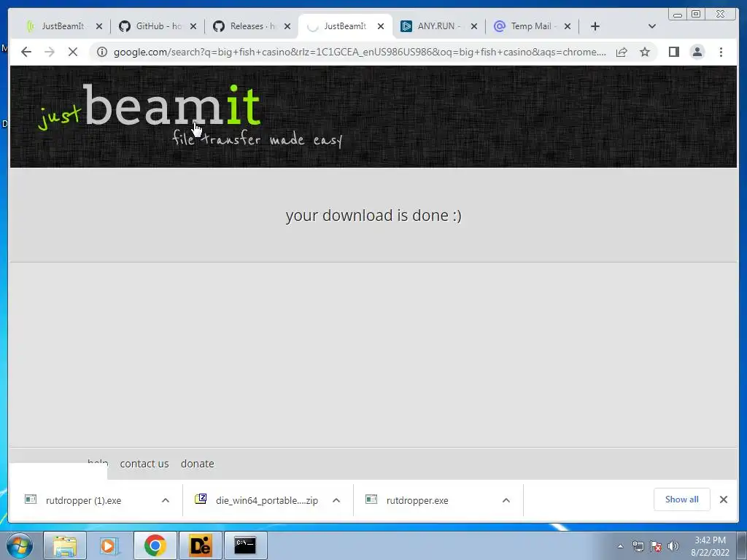
Task: Click the justbeamit logo
Action: (x=150, y=106)
